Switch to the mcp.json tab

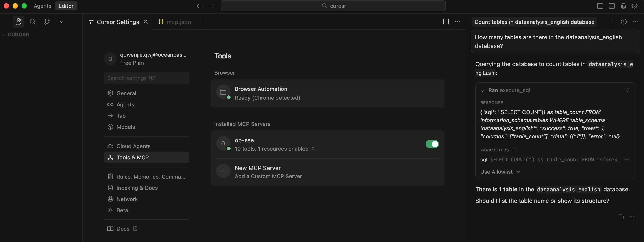[x=178, y=22]
